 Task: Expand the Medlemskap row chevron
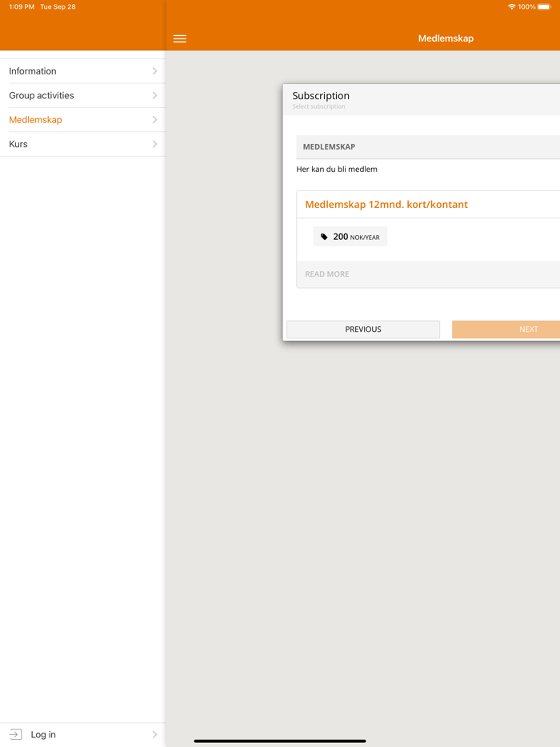(x=154, y=120)
